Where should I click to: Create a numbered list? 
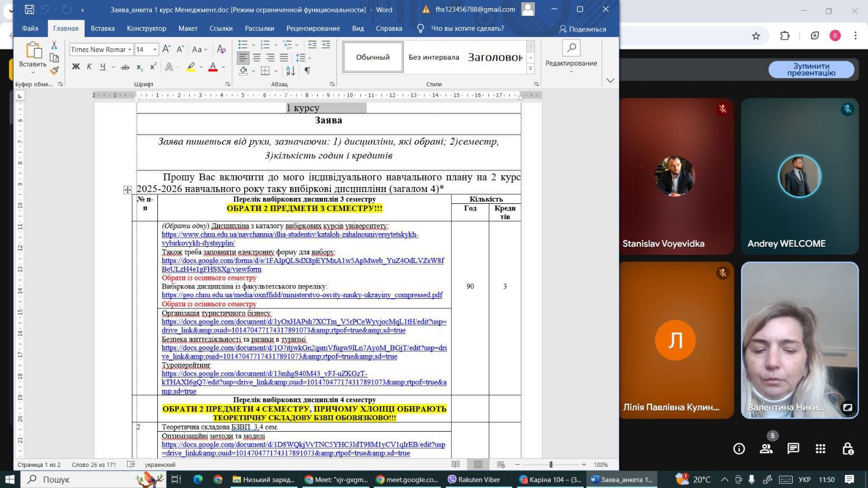coord(265,44)
